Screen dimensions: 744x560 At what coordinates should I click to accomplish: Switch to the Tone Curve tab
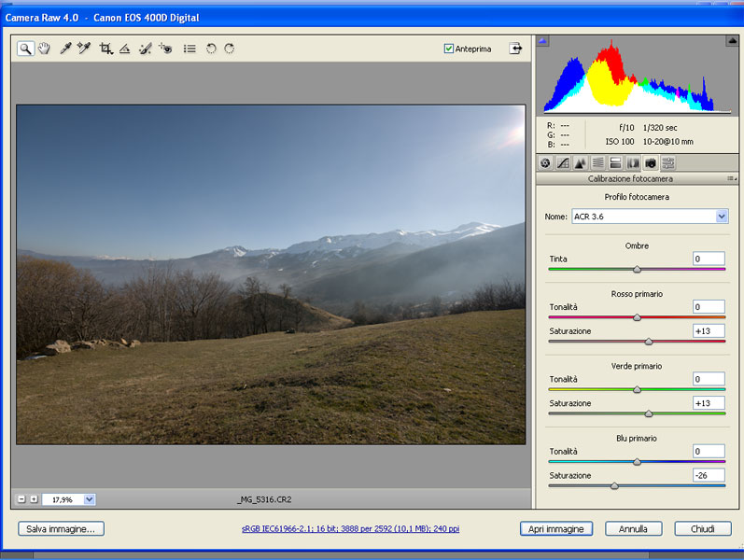[563, 162]
